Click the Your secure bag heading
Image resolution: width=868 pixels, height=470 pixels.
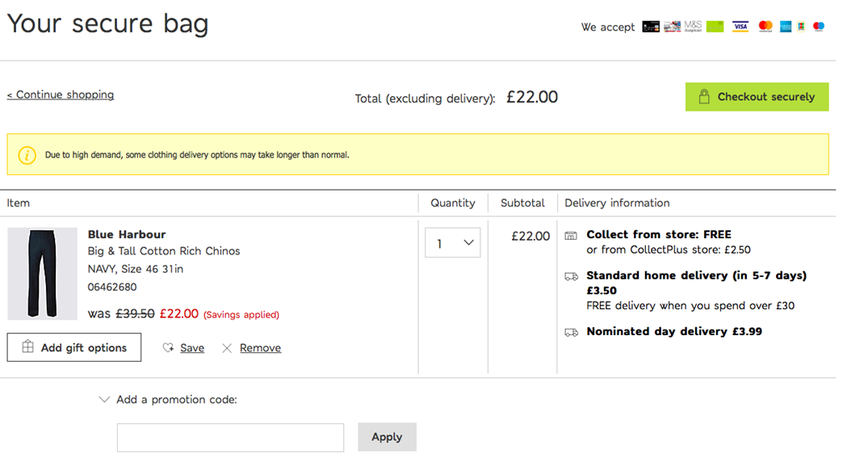point(107,23)
